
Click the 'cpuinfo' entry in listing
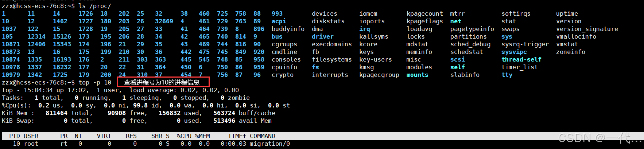[284, 67]
